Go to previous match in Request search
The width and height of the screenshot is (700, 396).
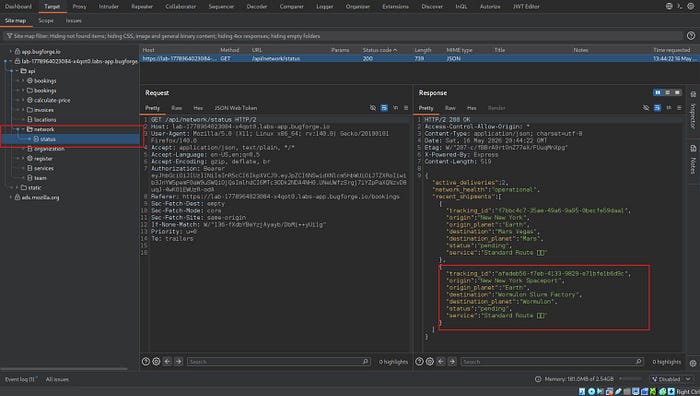tap(167, 362)
